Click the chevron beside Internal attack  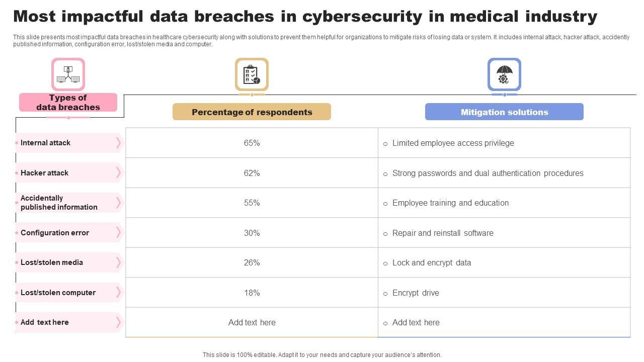point(119,143)
